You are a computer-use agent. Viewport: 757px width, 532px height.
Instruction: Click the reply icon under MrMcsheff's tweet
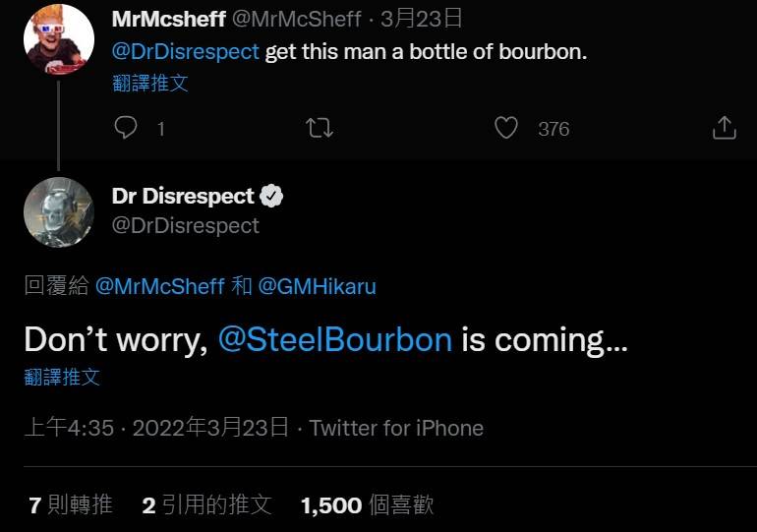(x=126, y=128)
